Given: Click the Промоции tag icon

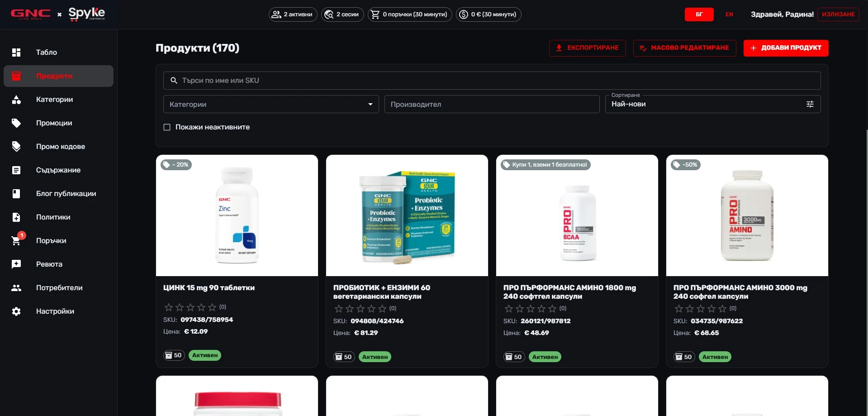Looking at the screenshot, I should [x=16, y=123].
